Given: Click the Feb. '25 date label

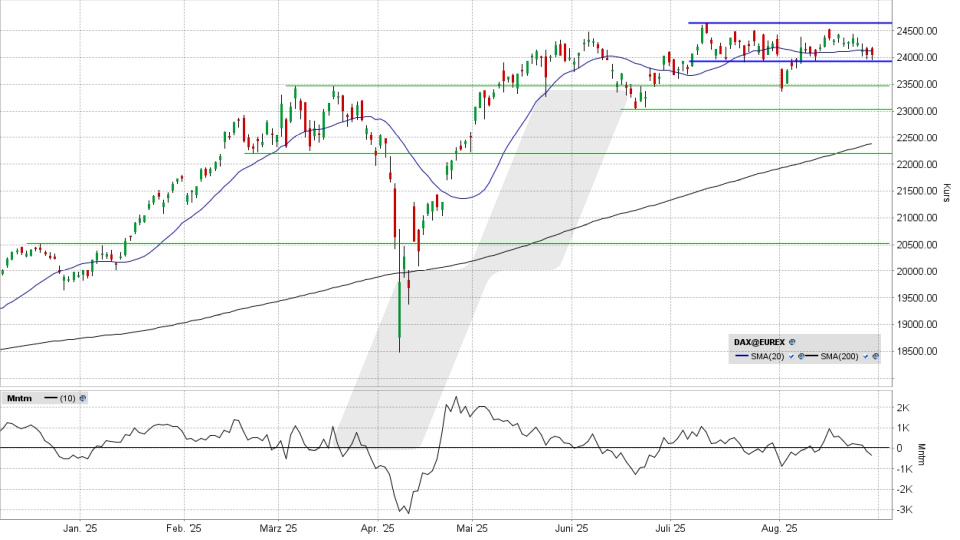Looking at the screenshot, I should click(184, 528).
